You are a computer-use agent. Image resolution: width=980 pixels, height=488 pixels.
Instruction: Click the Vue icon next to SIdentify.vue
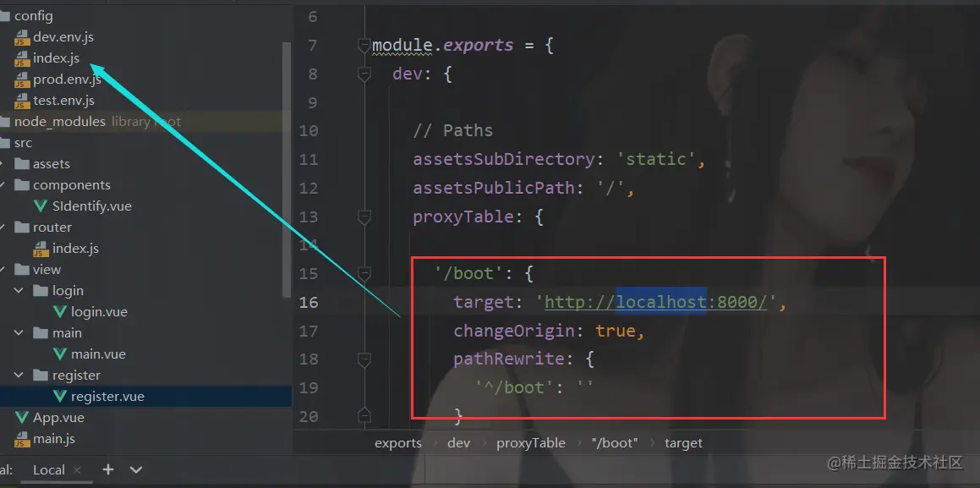[x=41, y=206]
